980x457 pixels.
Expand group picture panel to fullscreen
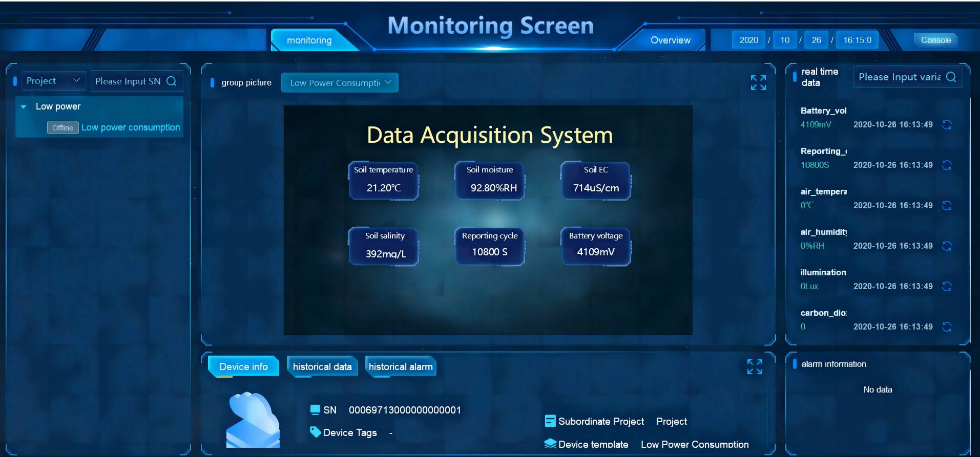758,82
